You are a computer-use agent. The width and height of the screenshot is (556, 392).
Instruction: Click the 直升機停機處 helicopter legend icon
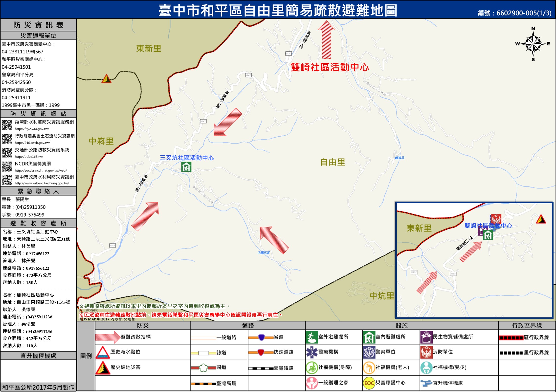click(426, 383)
